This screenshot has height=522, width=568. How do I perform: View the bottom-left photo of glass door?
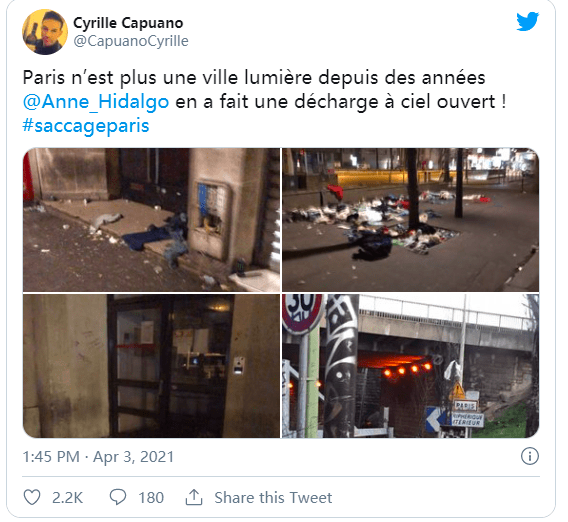pos(151,366)
